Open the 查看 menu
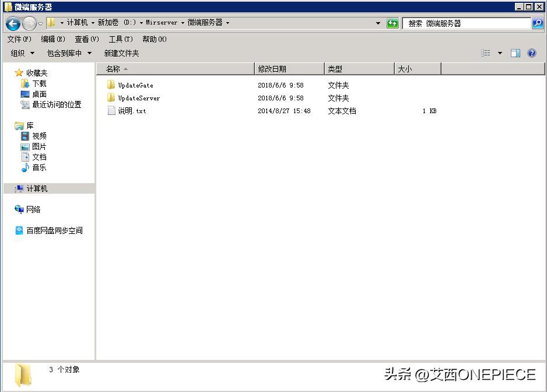 click(85, 39)
